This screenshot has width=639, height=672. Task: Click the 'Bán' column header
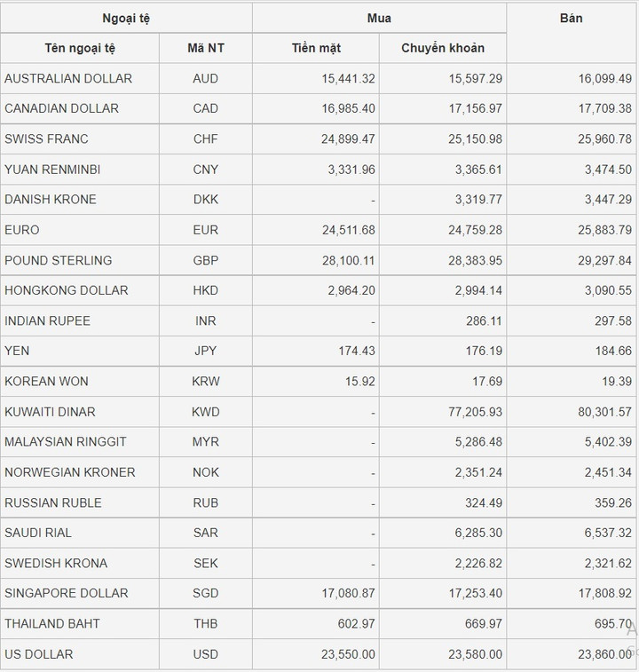[572, 18]
